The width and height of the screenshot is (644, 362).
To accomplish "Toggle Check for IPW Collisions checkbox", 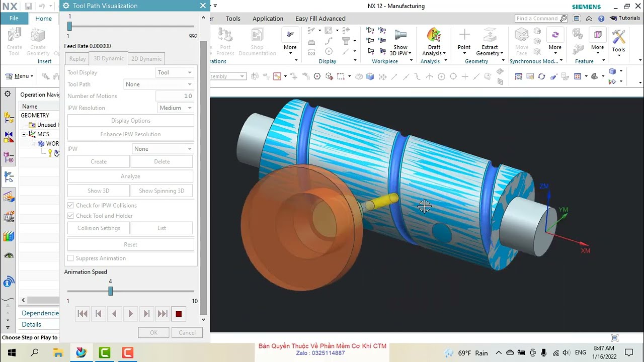I will tap(70, 205).
